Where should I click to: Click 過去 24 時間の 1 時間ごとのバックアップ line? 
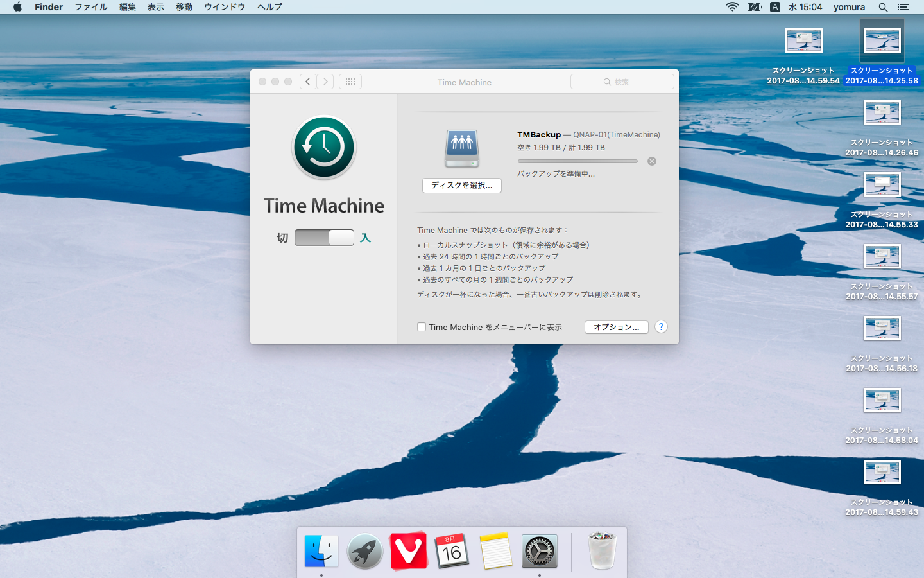(488, 256)
